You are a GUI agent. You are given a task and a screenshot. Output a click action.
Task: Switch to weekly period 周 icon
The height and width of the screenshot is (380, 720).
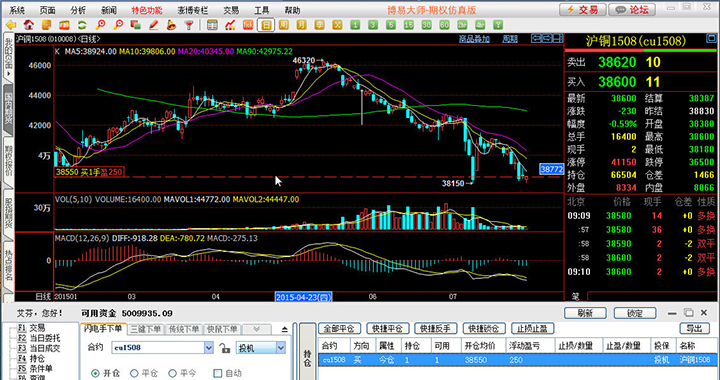coord(284,25)
